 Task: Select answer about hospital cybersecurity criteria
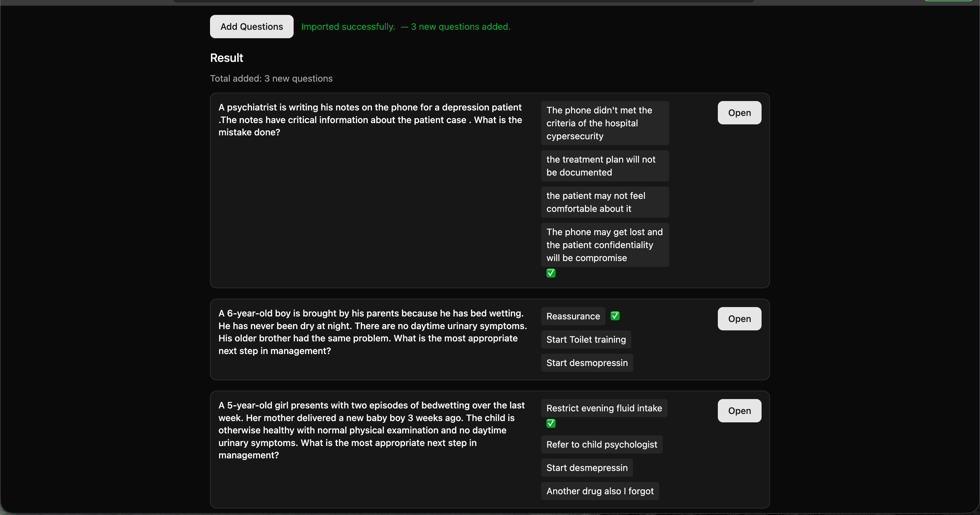pyautogui.click(x=604, y=123)
